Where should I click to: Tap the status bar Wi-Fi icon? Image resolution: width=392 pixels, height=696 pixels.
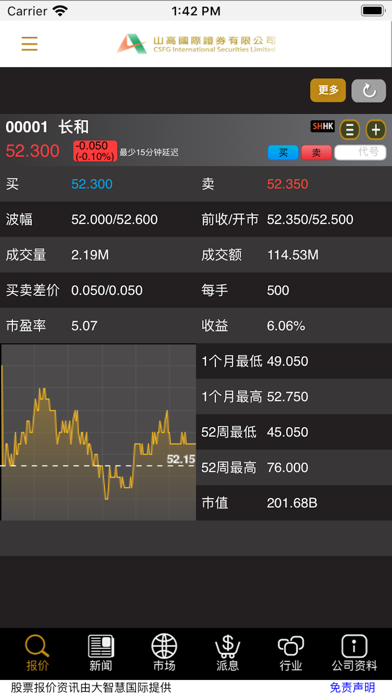click(x=59, y=11)
